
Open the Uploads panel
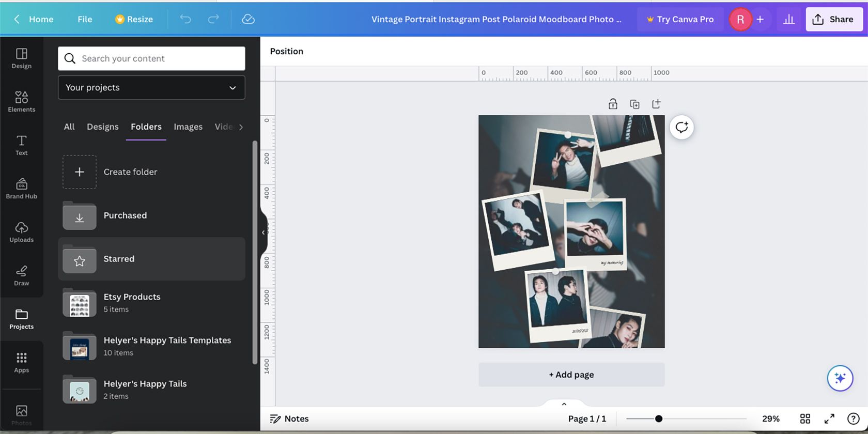tap(21, 231)
